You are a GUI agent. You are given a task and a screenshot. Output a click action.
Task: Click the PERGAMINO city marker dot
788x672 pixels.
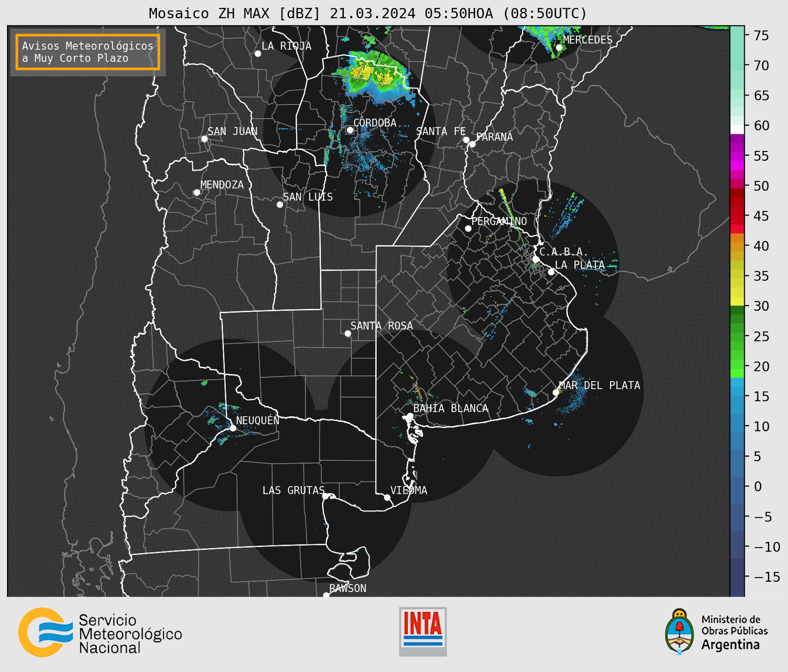point(468,229)
